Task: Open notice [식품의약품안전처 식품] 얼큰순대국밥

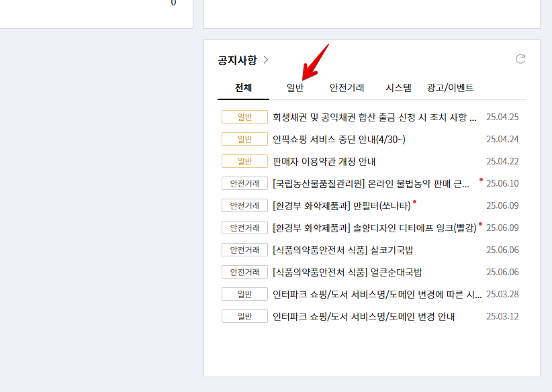Action: [347, 273]
